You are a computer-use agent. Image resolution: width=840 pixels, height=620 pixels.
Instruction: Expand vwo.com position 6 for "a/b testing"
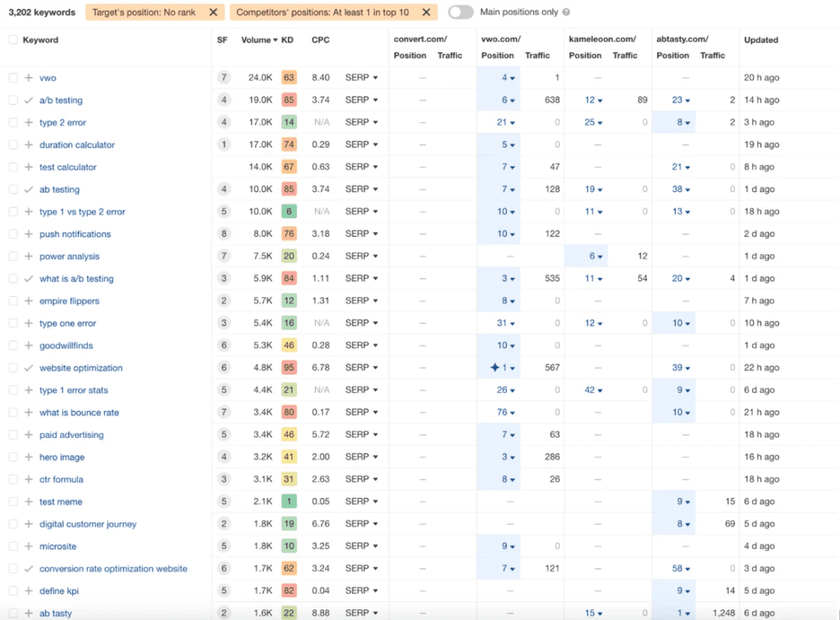click(x=508, y=100)
